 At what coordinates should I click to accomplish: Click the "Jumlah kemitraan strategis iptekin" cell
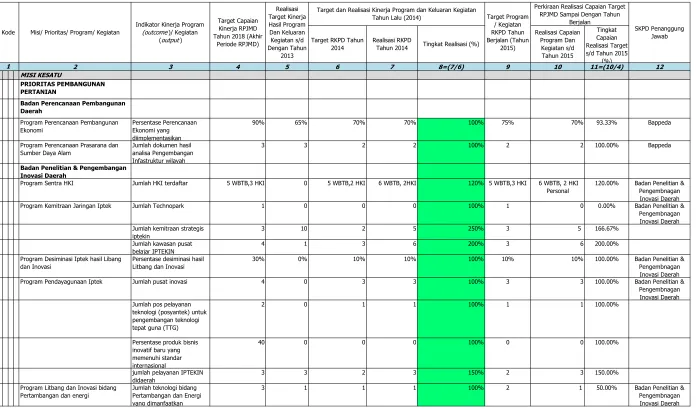(x=170, y=232)
